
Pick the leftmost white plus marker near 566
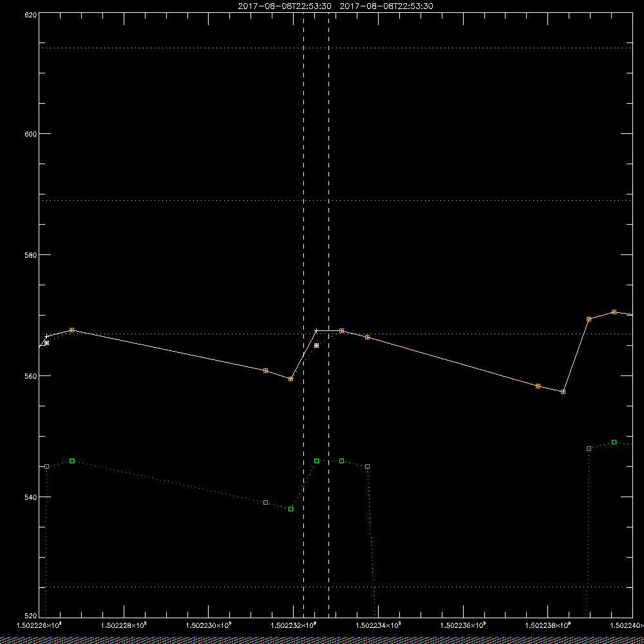point(46,337)
